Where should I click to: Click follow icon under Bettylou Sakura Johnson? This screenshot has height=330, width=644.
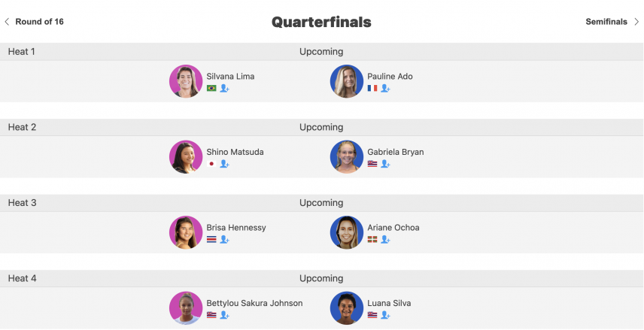pyautogui.click(x=224, y=315)
